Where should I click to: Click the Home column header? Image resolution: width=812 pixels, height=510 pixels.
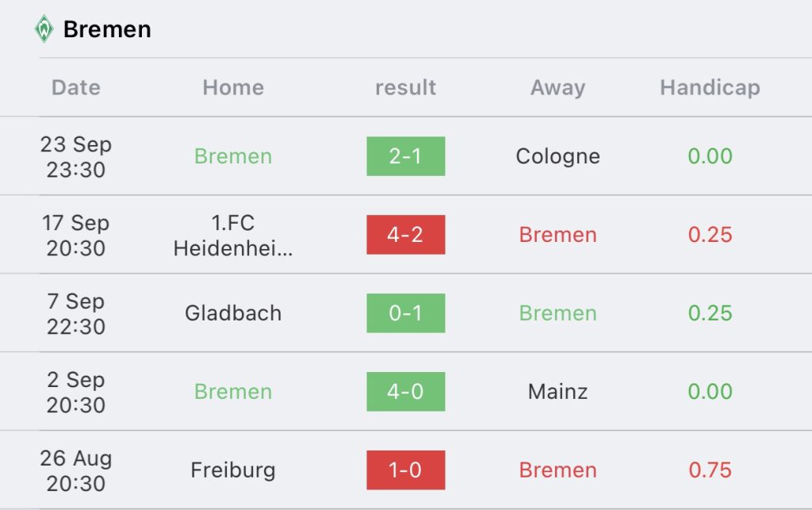tap(233, 87)
